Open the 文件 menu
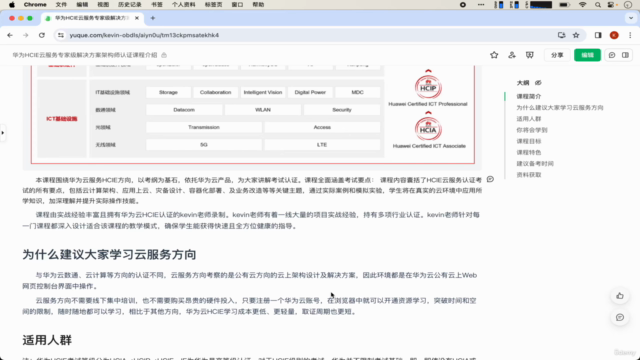This screenshot has height=360, width=640. [61, 4]
